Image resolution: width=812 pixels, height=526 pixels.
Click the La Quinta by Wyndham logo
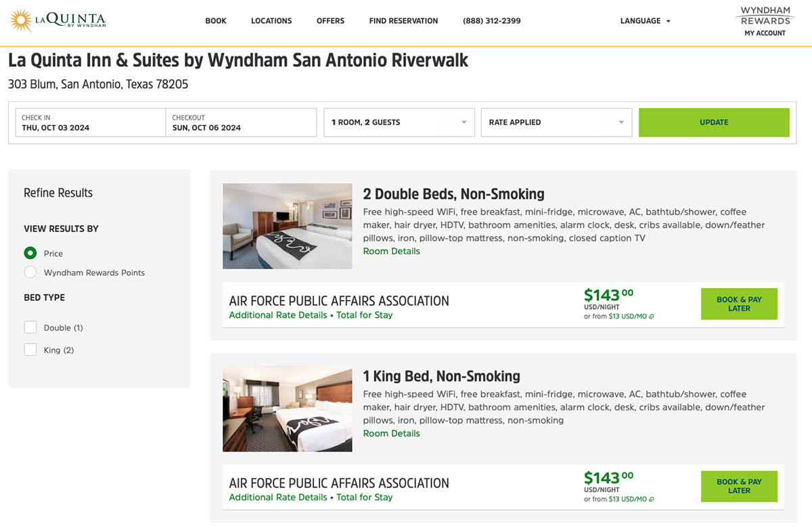click(58, 21)
